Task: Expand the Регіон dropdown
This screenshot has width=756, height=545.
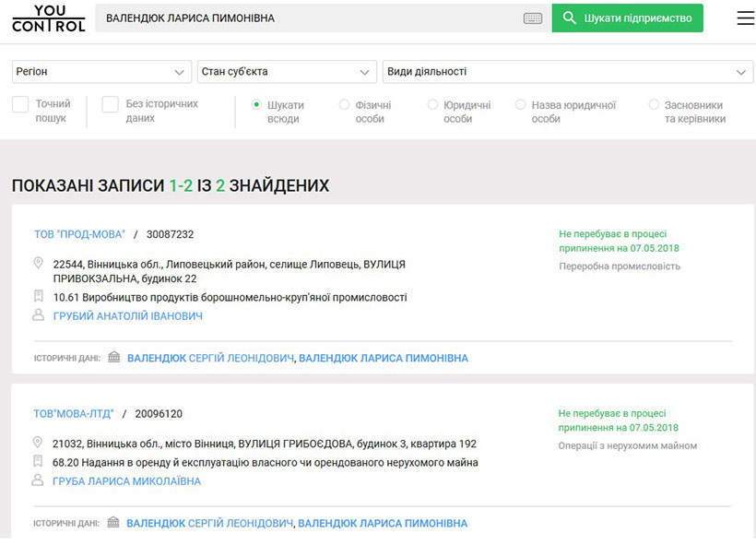Action: pos(101,72)
